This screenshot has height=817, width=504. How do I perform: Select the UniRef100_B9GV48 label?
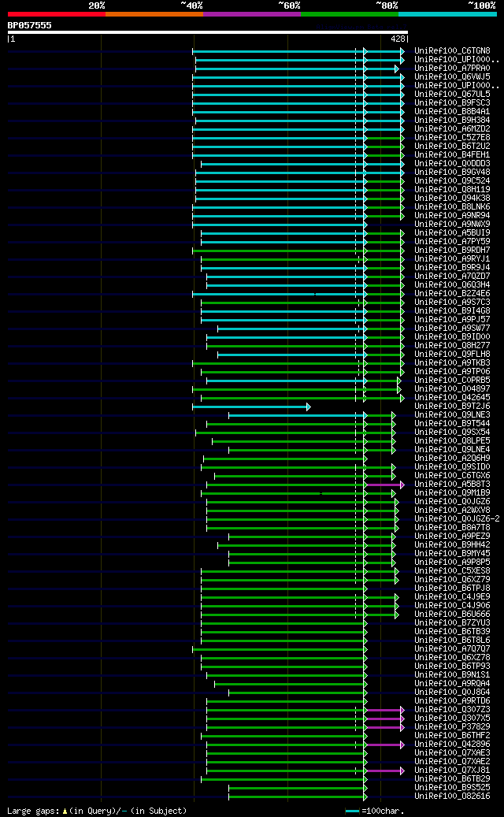pyautogui.click(x=452, y=172)
